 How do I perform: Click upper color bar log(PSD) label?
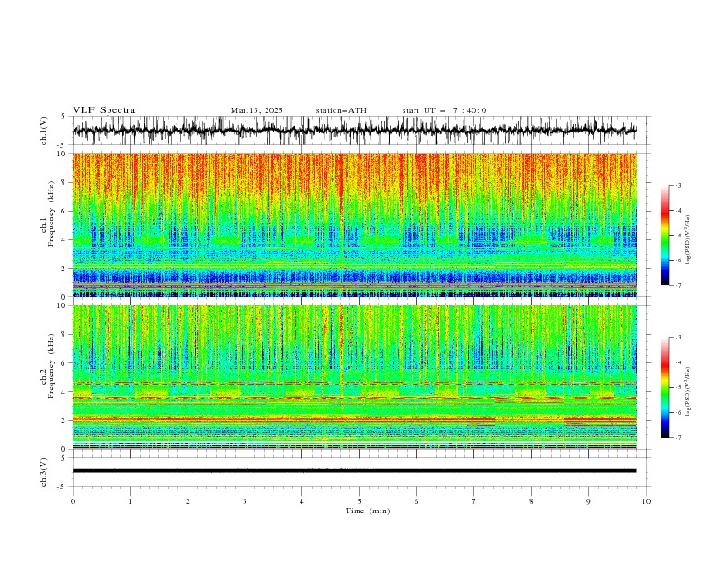pyautogui.click(x=688, y=240)
